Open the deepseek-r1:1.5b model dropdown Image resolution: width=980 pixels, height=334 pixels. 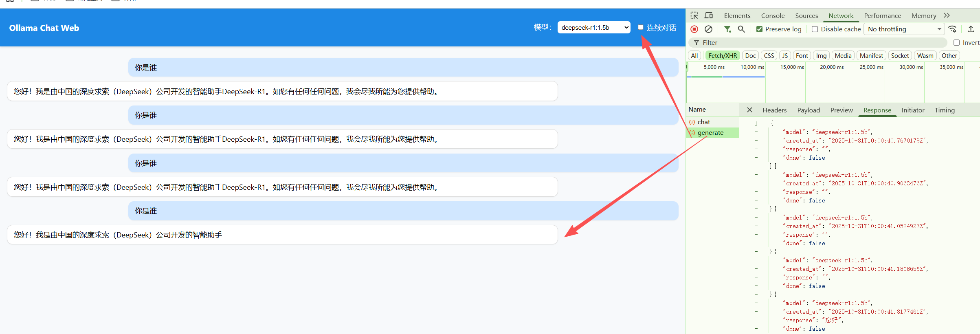[594, 28]
